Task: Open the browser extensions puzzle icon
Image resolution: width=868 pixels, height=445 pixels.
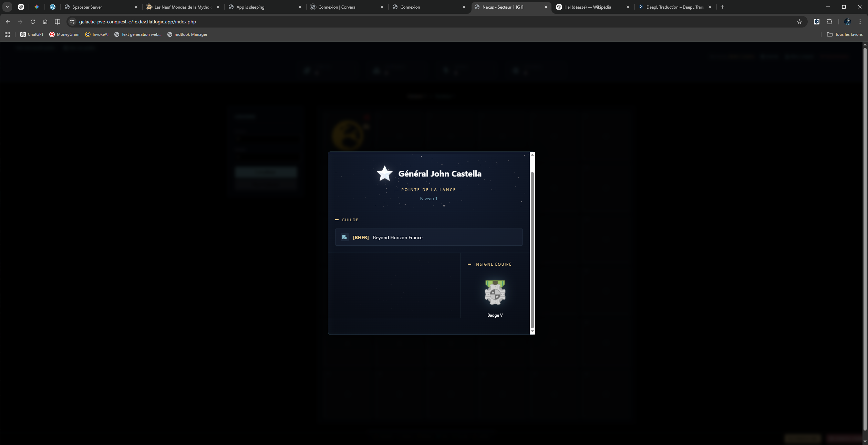Action: (829, 22)
